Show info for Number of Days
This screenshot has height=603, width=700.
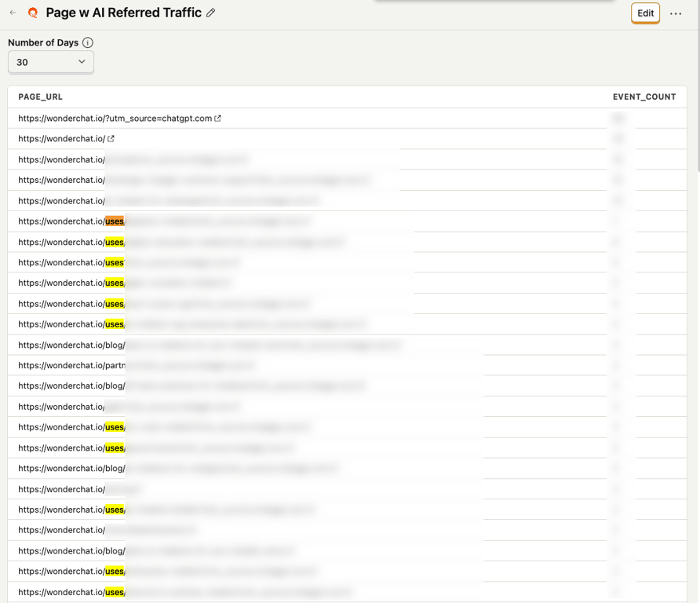click(x=88, y=43)
